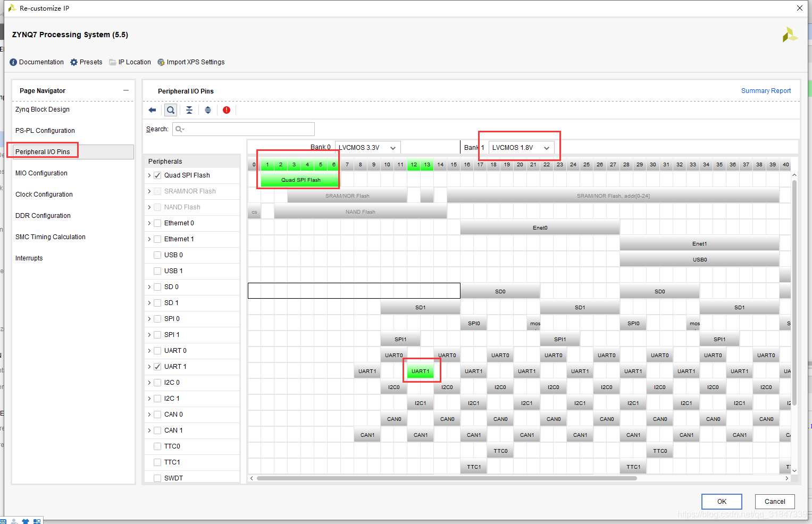Click the green UART1 pin block

[420, 371]
